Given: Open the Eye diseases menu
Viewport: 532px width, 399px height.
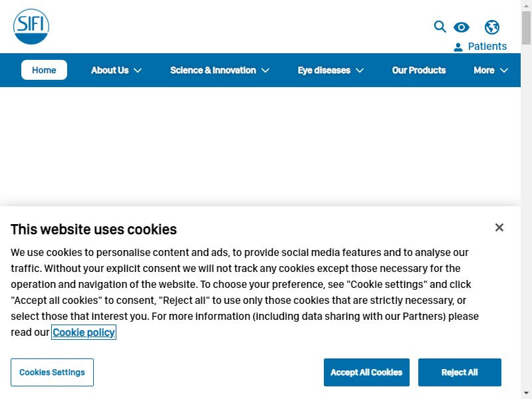Looking at the screenshot, I should coord(324,70).
